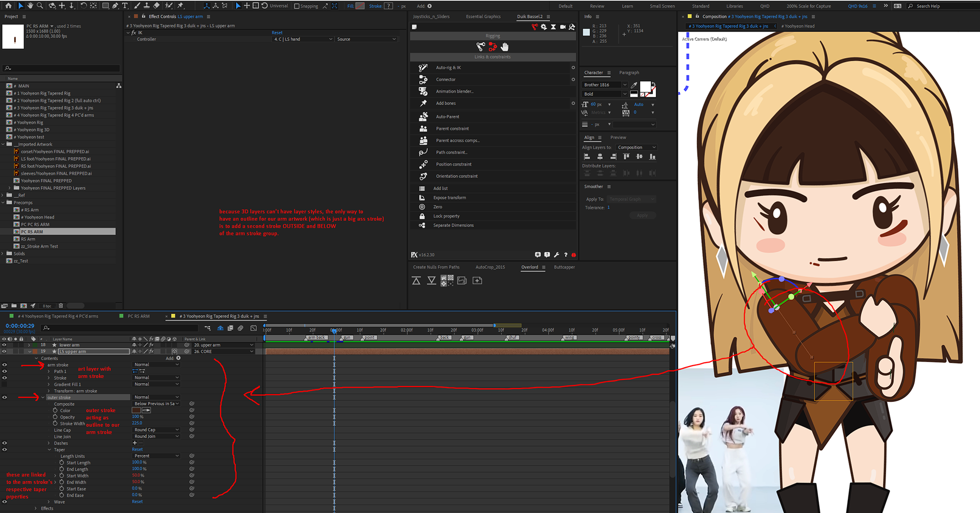Open the Round Cap line cap dropdown
The width and height of the screenshot is (980, 513).
[x=156, y=430]
